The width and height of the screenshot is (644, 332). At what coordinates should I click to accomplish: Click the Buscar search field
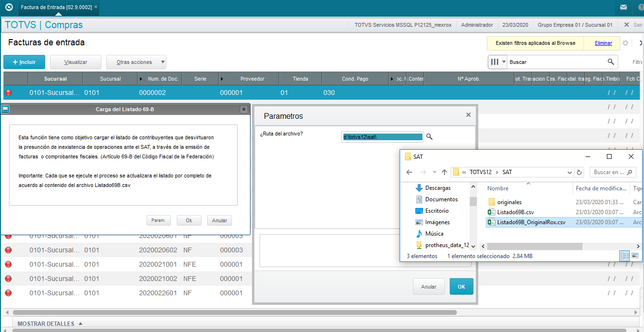[x=557, y=62]
